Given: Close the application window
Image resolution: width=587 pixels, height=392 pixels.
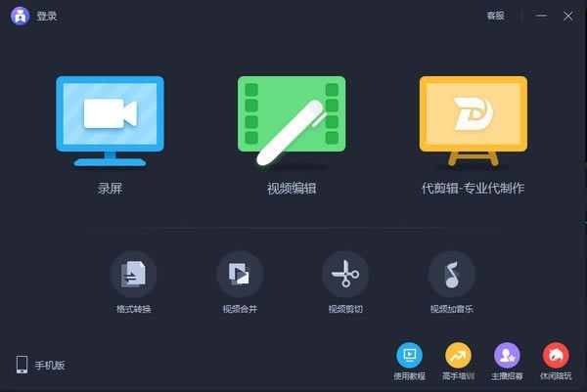Looking at the screenshot, I should [569, 16].
